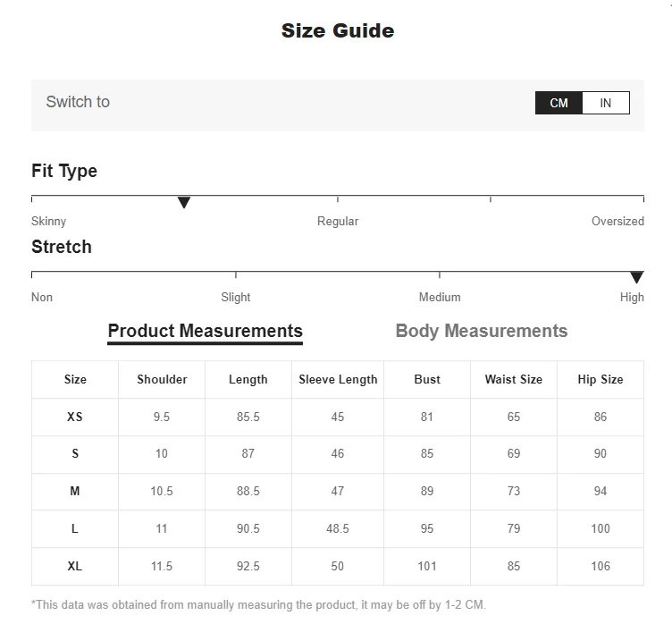Click the Slight label on Stretch scale
672x624 pixels.
236,297
